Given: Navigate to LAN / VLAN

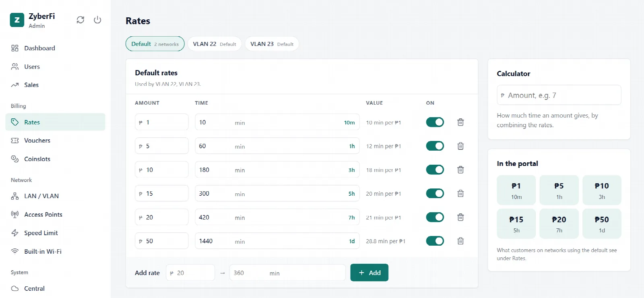Looking at the screenshot, I should 55,196.
